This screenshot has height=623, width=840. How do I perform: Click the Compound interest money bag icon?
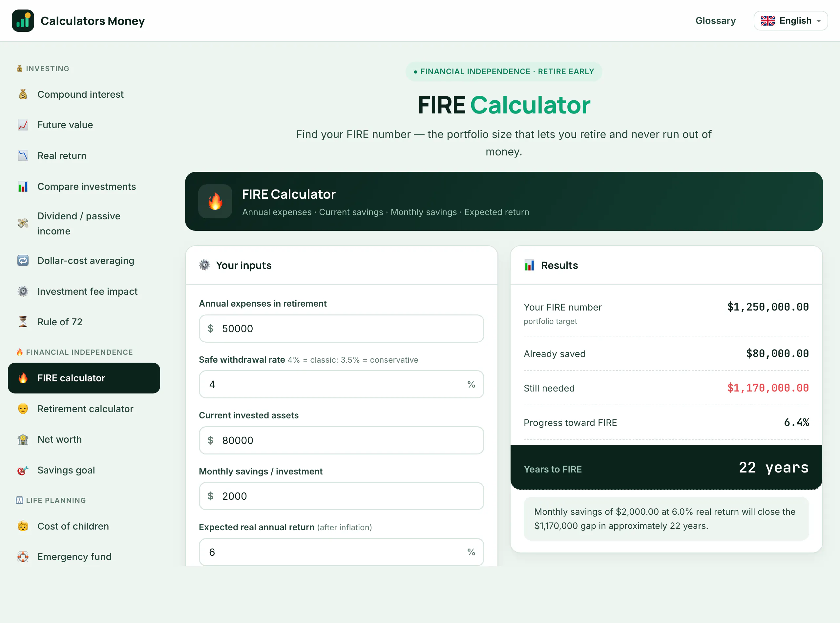23,94
